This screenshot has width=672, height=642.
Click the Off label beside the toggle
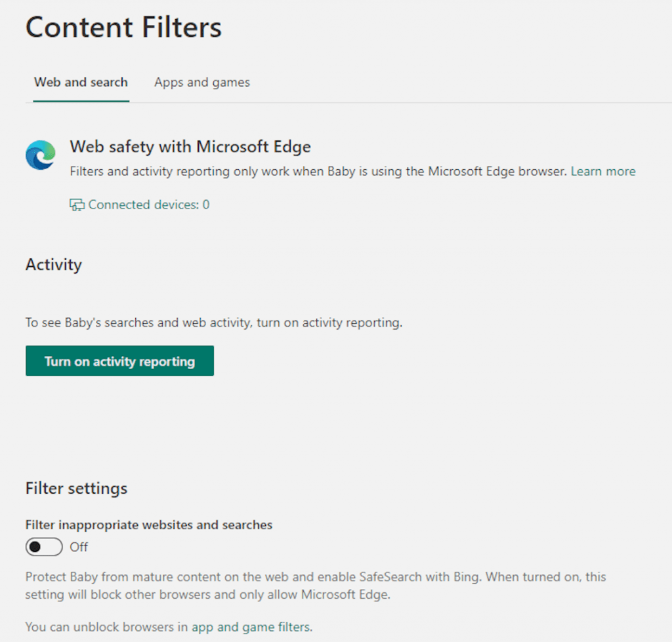(79, 547)
